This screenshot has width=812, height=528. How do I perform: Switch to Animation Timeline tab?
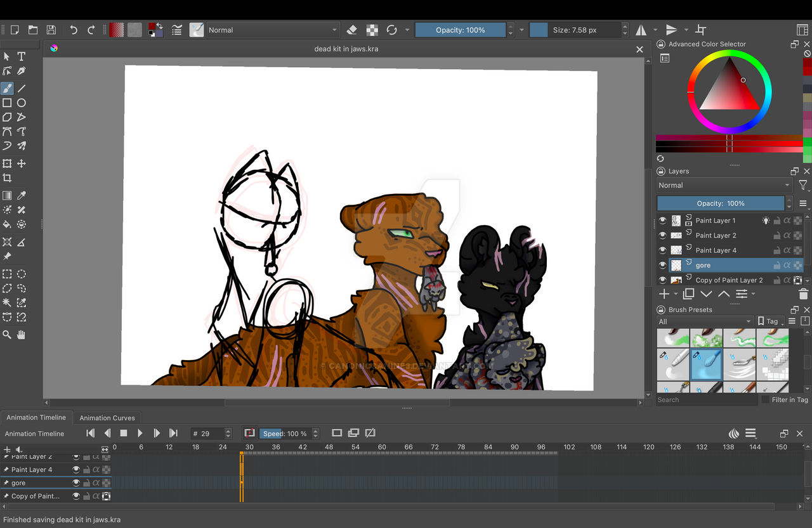pyautogui.click(x=36, y=418)
